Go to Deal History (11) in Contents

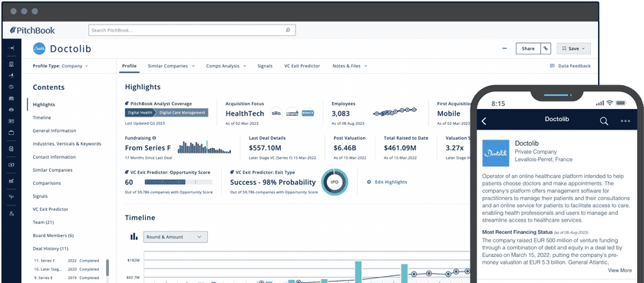pos(51,248)
